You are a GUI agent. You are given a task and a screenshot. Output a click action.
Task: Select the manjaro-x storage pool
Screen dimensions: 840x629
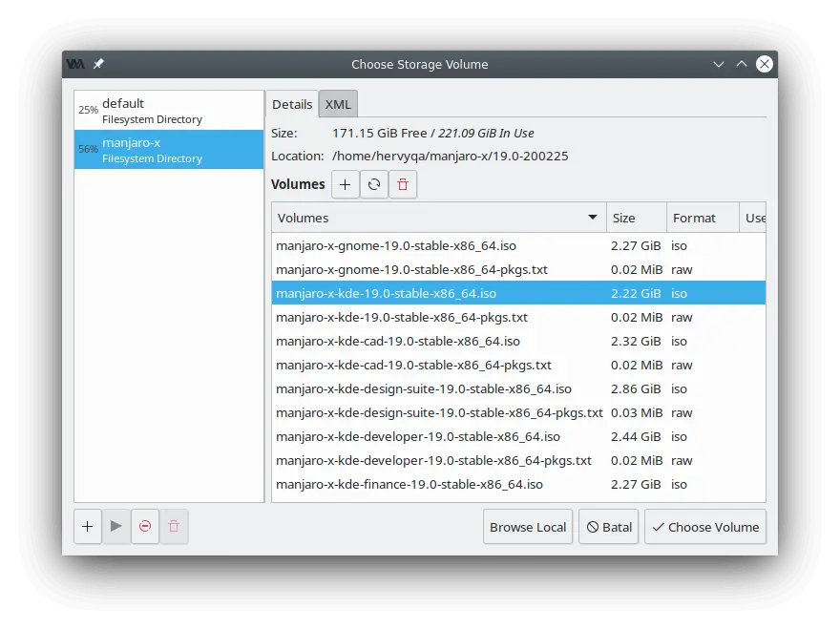pos(169,150)
